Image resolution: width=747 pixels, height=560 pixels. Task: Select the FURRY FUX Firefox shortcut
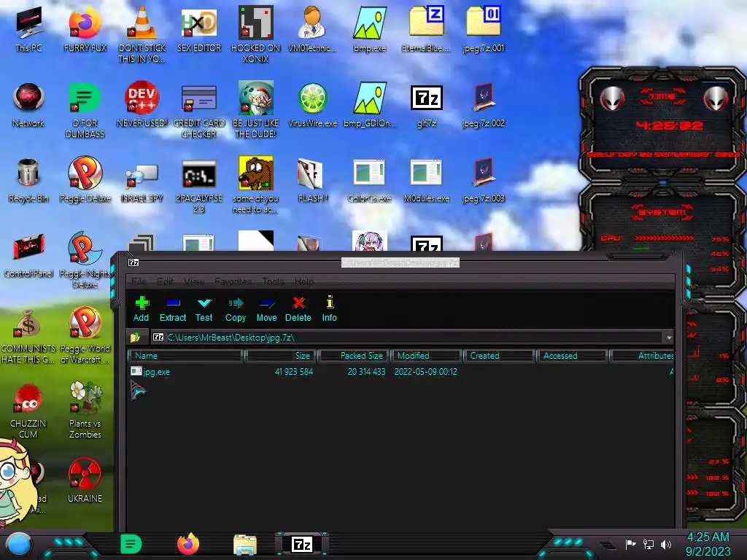pos(85,29)
